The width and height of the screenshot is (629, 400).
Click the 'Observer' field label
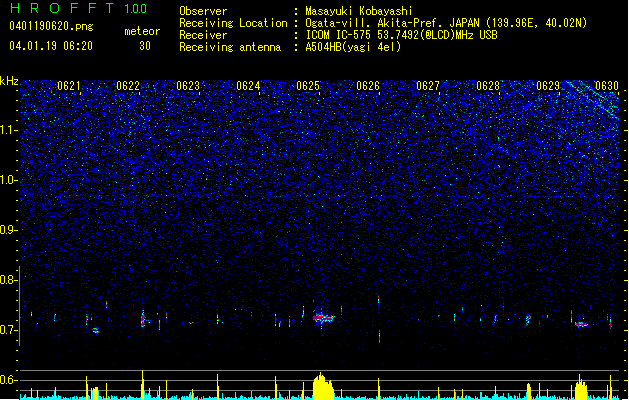[203, 11]
